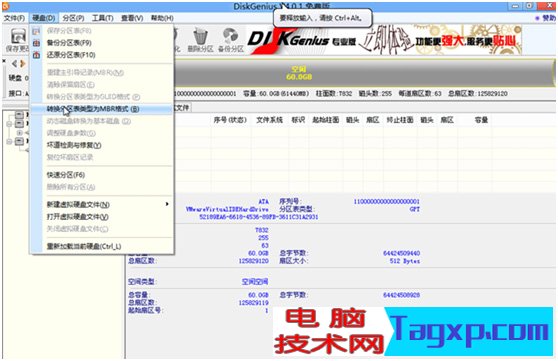Screen dimensions: 558x361
Task: Click the GPT partition table type value
Action: pos(415,209)
